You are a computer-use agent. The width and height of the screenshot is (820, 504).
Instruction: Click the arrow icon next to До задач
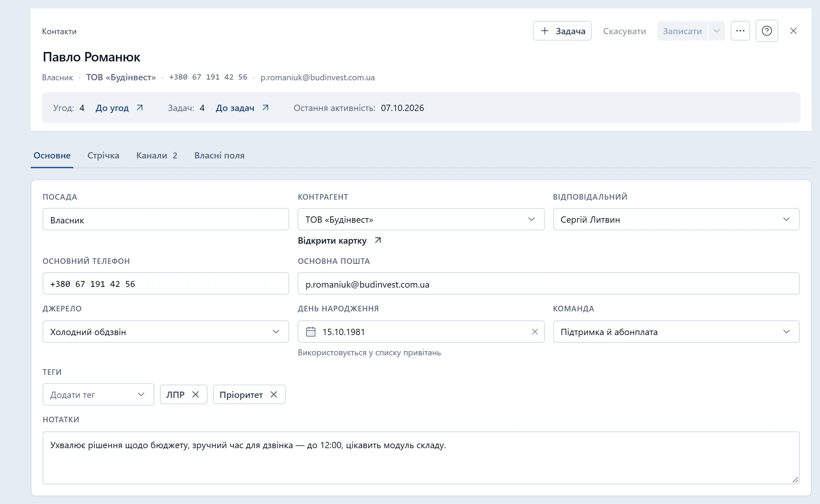pyautogui.click(x=265, y=108)
